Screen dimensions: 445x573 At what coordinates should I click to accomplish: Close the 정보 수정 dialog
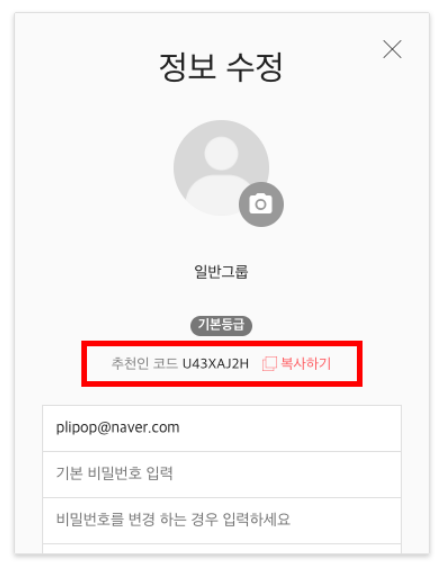pyautogui.click(x=392, y=49)
